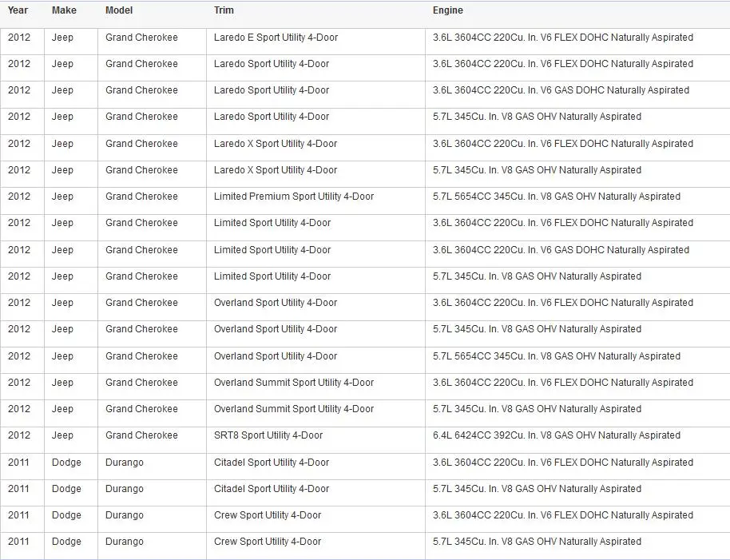Click the Year column header

click(x=18, y=10)
